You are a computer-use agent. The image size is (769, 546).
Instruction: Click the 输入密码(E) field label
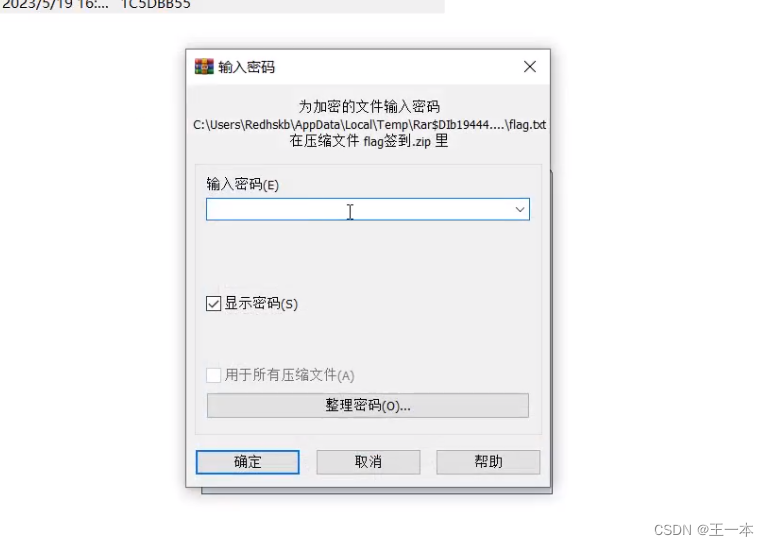242,184
